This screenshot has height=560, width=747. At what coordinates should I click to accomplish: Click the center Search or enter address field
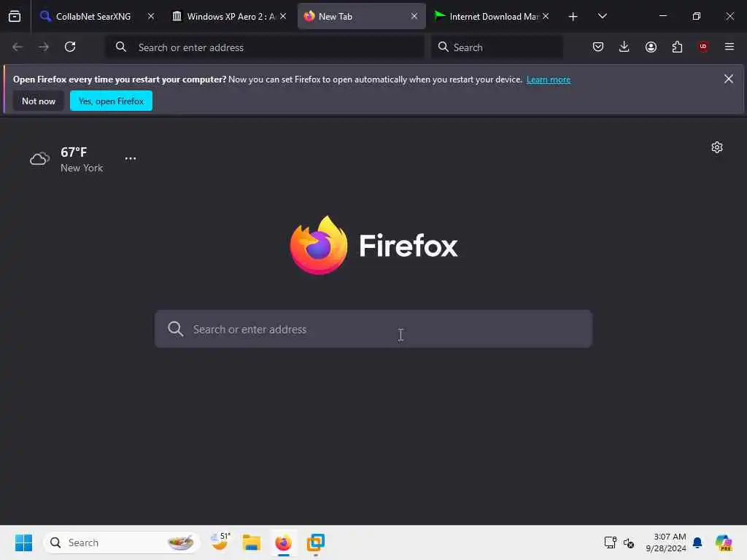pyautogui.click(x=373, y=329)
